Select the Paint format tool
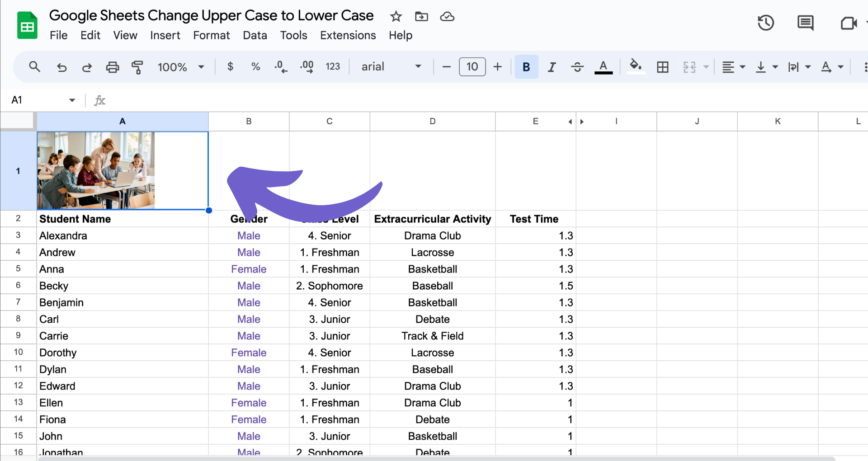This screenshot has height=461, width=868. (x=137, y=67)
